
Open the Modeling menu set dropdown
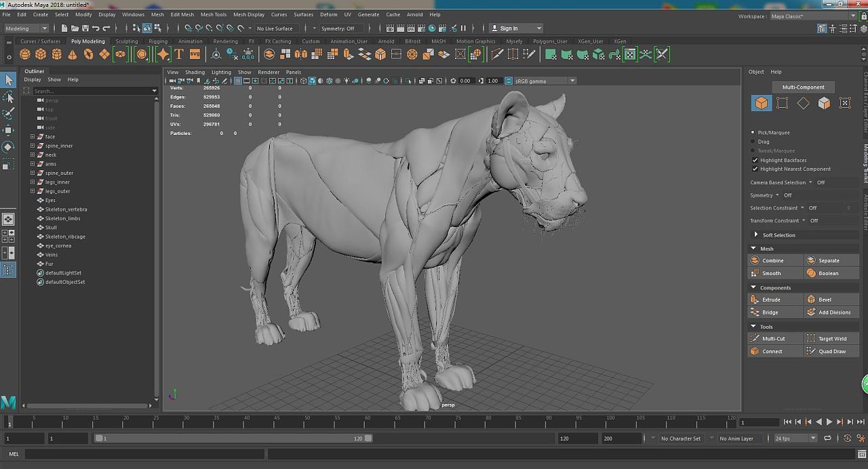coord(26,28)
